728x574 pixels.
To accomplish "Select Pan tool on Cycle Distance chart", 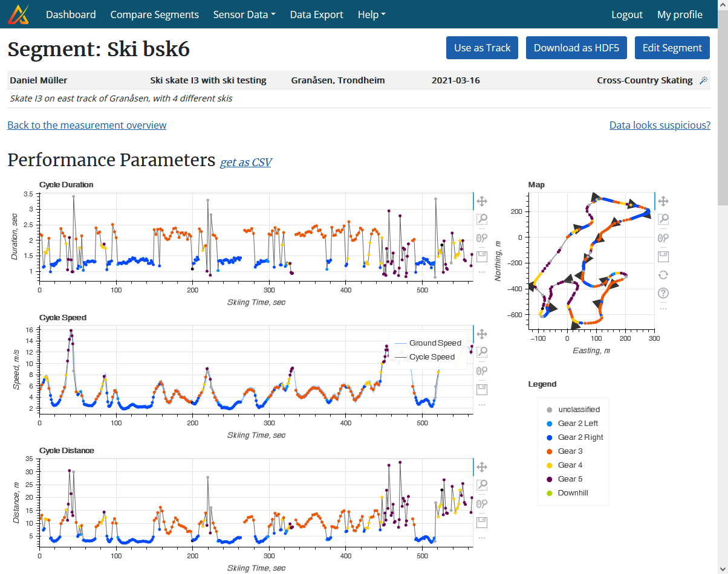I will point(482,466).
